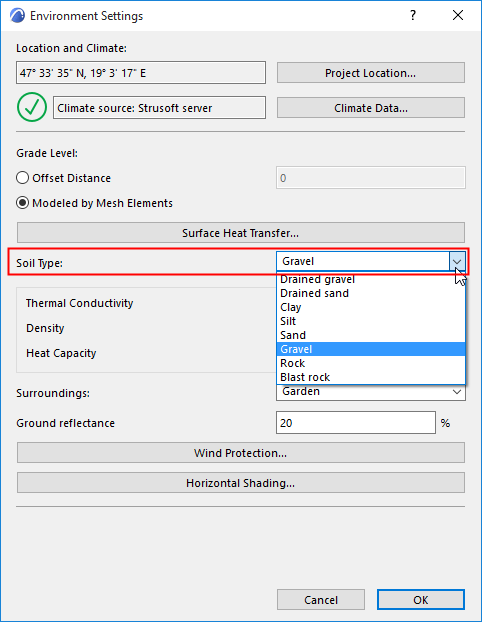Confirm settings with OK button
The width and height of the screenshot is (482, 622).
tap(421, 600)
